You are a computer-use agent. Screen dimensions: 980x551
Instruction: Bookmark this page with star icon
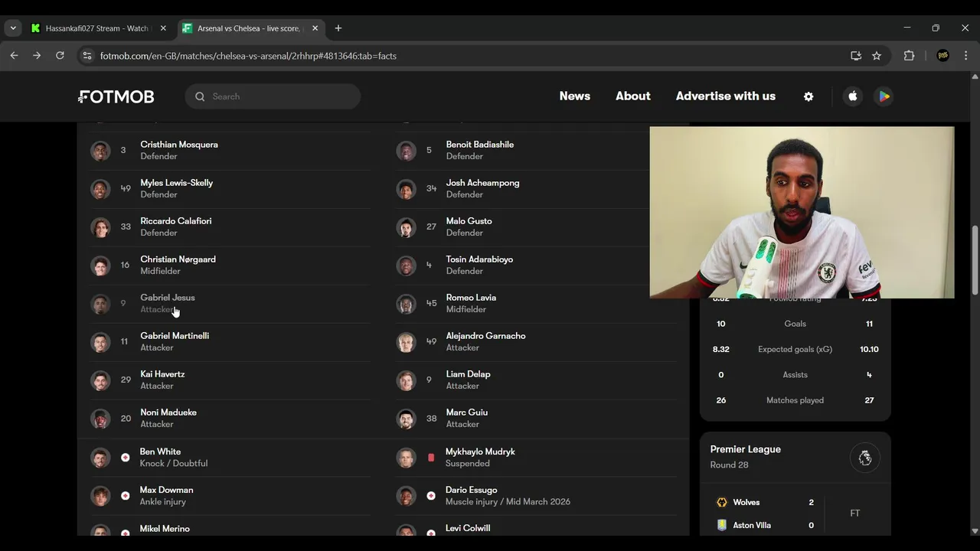[877, 56]
